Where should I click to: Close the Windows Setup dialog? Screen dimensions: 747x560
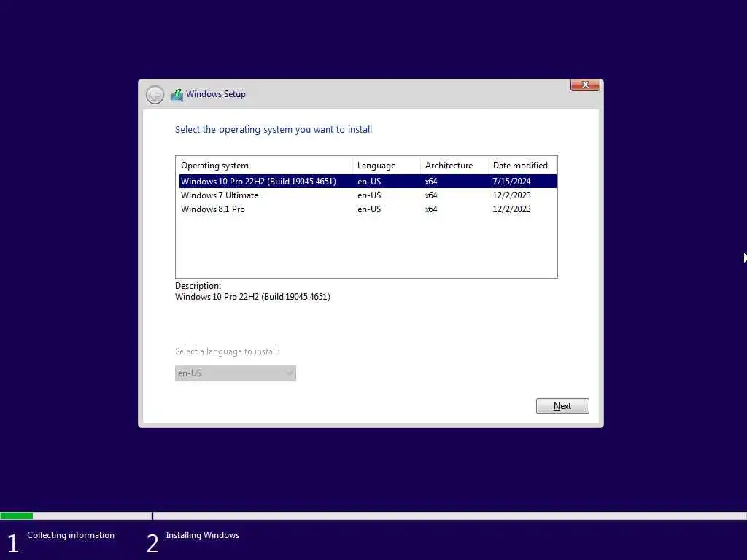[585, 85]
